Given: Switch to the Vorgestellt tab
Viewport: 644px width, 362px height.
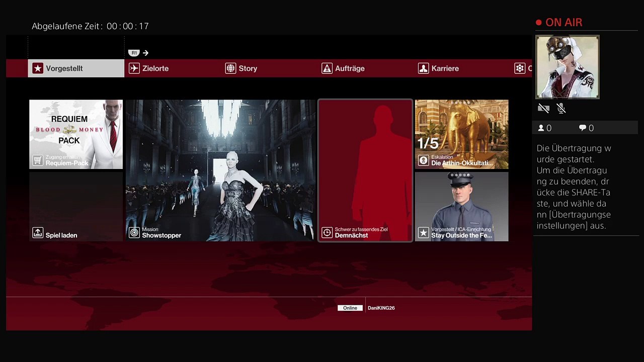Looking at the screenshot, I should pyautogui.click(x=76, y=68).
